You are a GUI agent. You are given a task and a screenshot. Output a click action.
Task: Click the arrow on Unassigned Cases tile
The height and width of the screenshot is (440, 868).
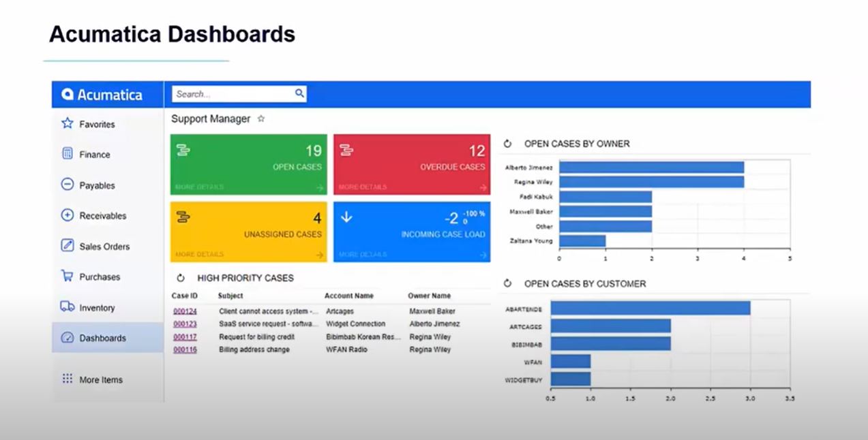pyautogui.click(x=320, y=255)
